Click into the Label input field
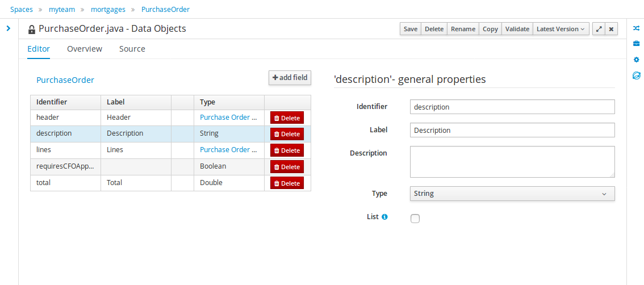This screenshot has height=285, width=644. coord(512,130)
